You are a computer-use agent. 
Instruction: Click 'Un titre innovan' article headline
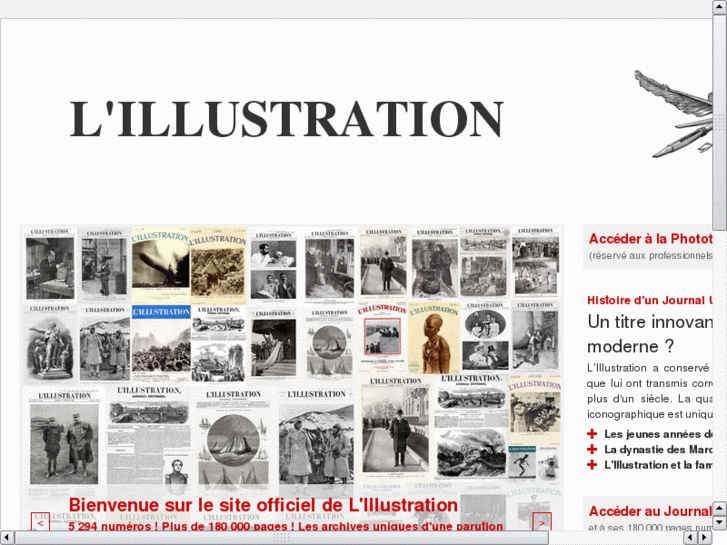(x=650, y=322)
